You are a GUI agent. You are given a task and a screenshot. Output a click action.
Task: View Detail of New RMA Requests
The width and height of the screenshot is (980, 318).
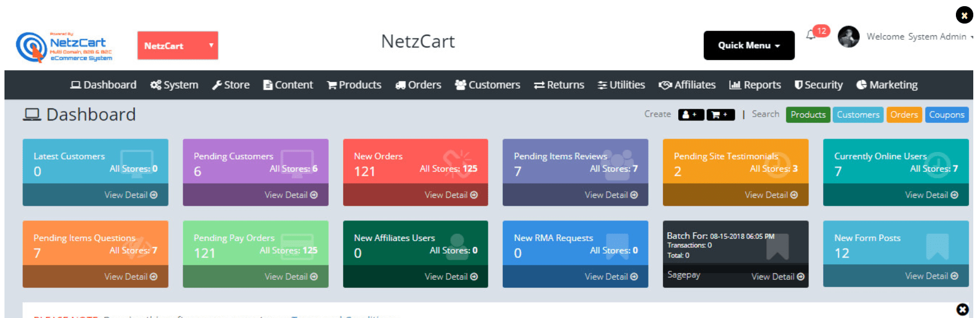pyautogui.click(x=611, y=277)
